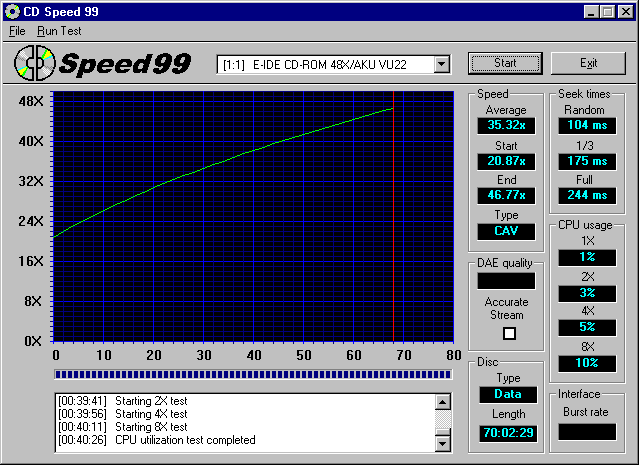This screenshot has height=465, width=639.
Task: Click the test progress bar
Action: tap(253, 374)
